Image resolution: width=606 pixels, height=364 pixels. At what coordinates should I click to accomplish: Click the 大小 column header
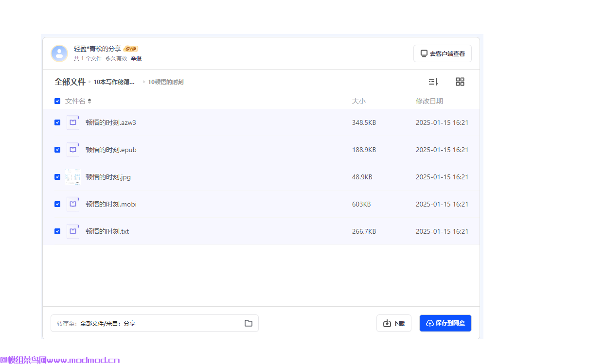pos(359,101)
